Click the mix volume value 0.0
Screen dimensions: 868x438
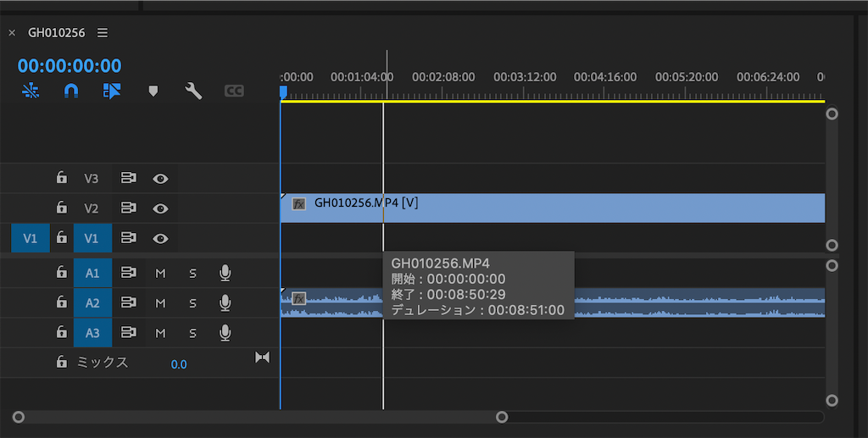(179, 364)
